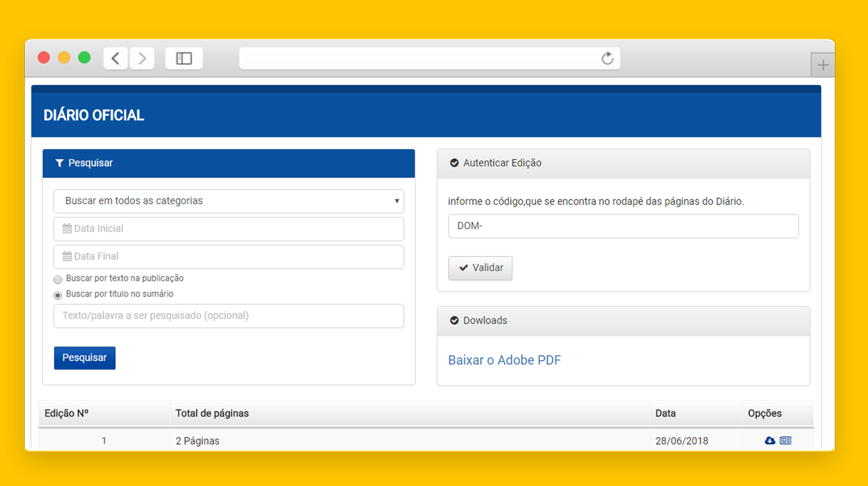The image size is (868, 486).
Task: Click the filter icon beside Pesquisar header
Action: [x=59, y=163]
